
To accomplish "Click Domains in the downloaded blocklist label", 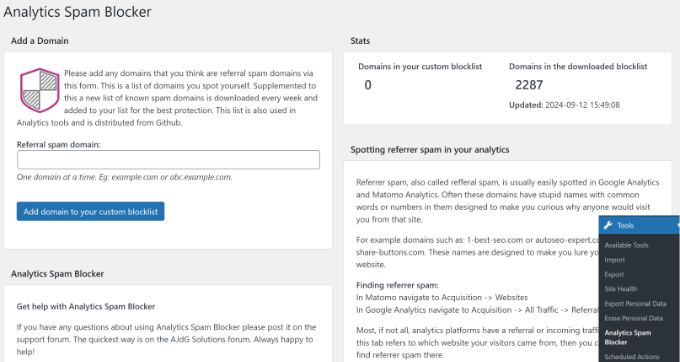I will point(578,66).
